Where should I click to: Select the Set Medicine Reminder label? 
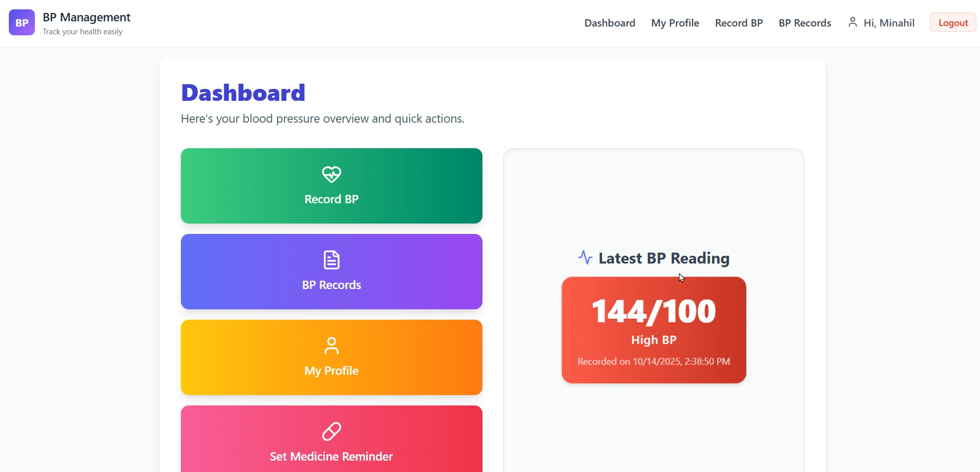(331, 457)
